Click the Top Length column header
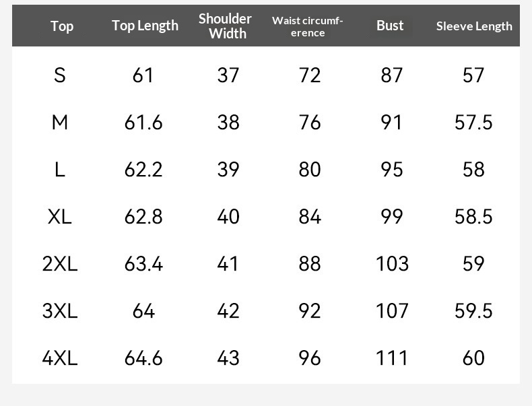Viewport: 532px width, 406px height. pyautogui.click(x=145, y=26)
